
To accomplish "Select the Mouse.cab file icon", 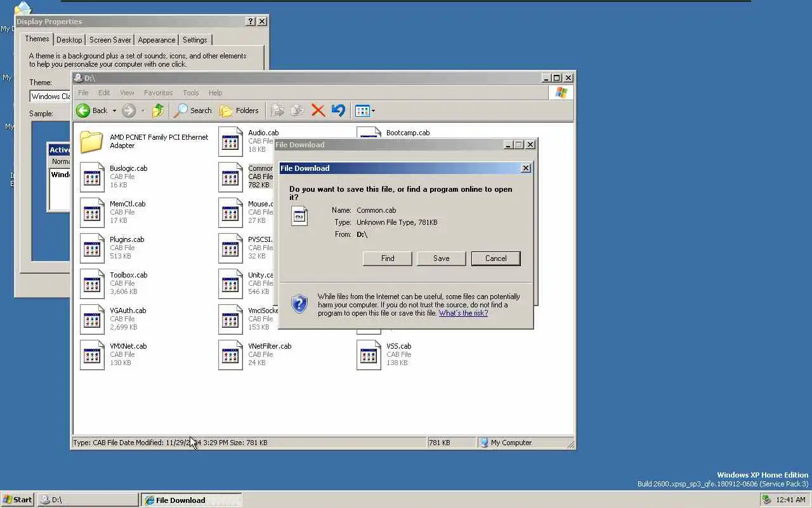I will [230, 213].
